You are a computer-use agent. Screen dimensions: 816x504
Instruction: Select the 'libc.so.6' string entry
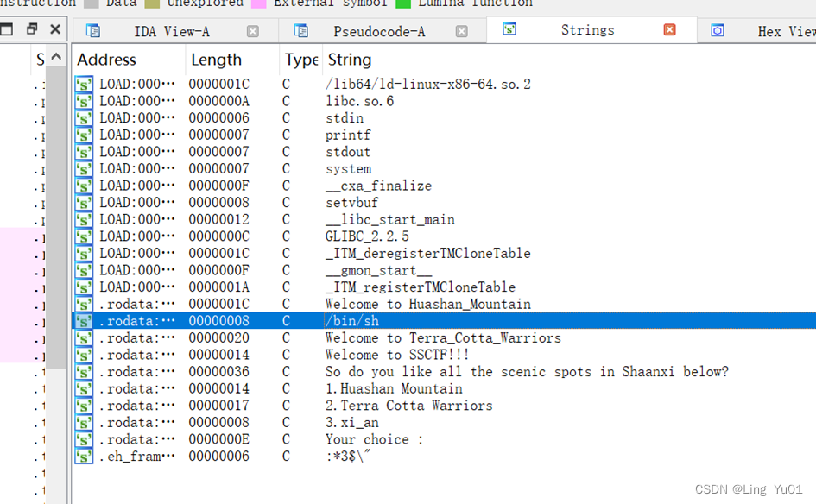click(x=359, y=102)
